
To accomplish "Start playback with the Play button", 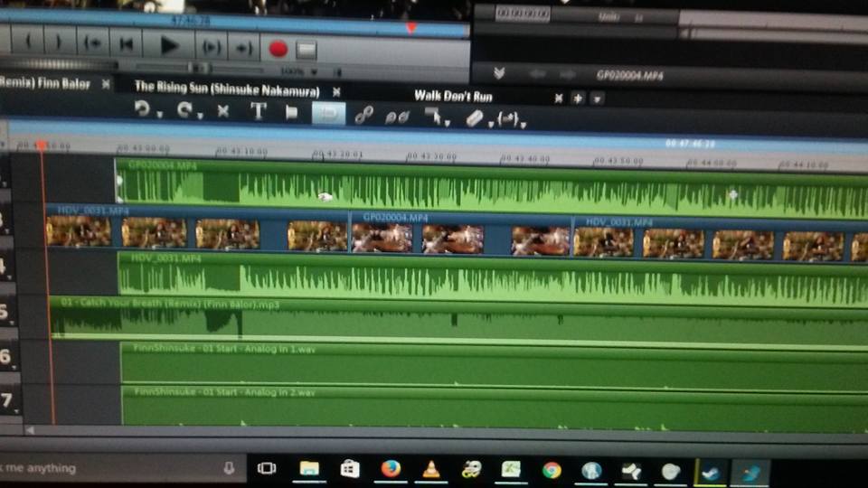I will tap(168, 46).
